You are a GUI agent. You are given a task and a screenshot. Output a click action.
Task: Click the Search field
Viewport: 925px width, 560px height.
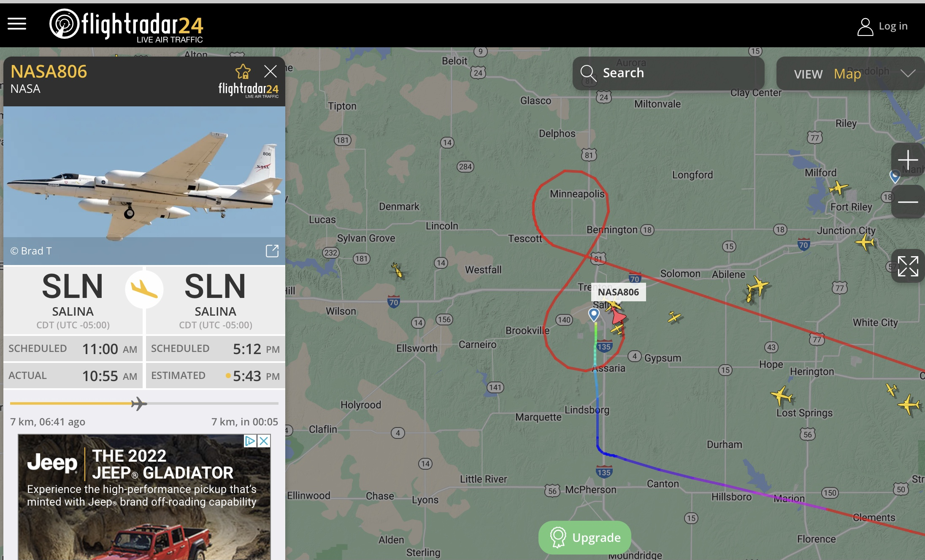668,73
